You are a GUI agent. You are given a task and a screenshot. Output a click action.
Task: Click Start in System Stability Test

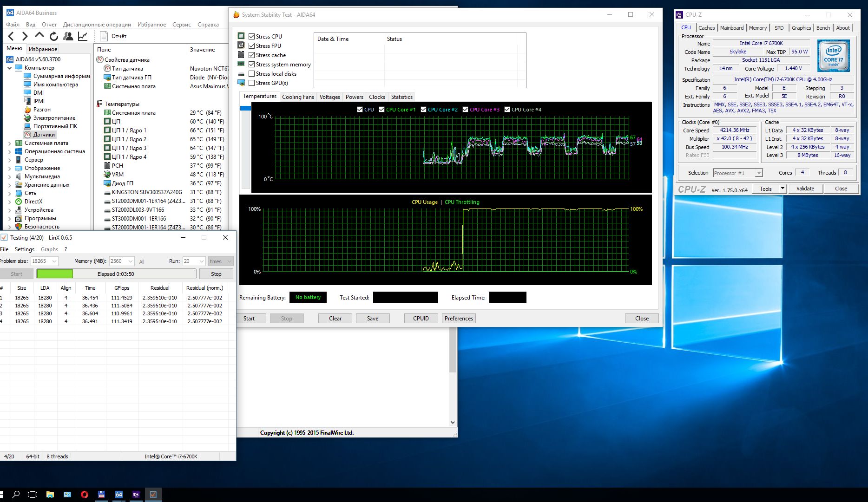point(249,319)
